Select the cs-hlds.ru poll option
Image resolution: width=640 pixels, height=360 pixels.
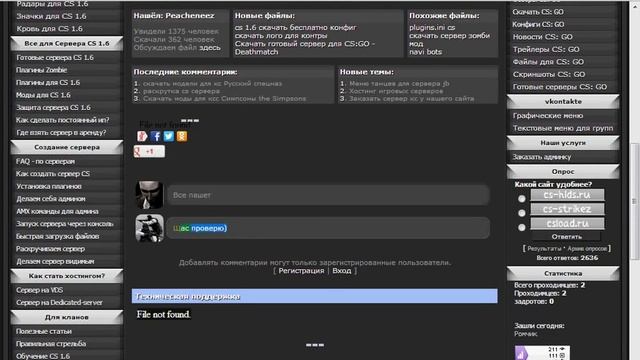click(522, 199)
